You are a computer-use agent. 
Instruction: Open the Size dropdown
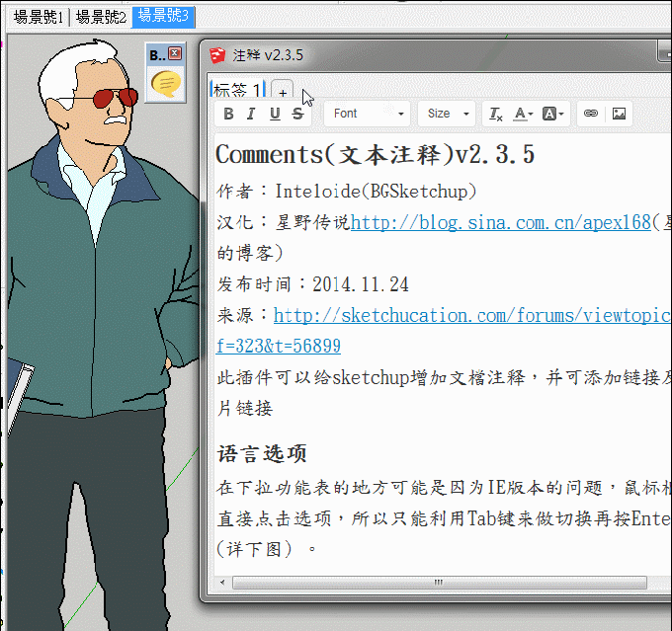point(450,114)
